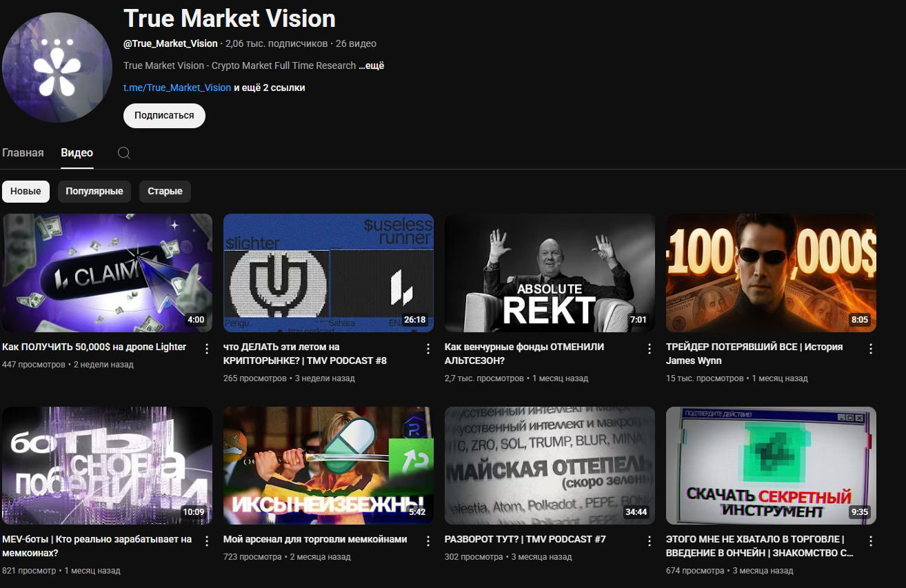Open options menu for MEV-боты video
Screen dimensions: 906x588
(207, 540)
